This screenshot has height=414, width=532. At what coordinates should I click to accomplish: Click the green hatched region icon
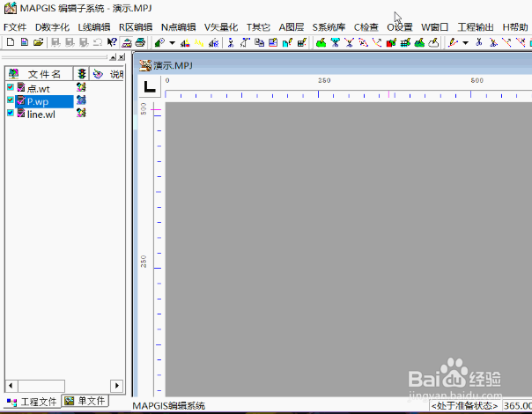pos(419,43)
